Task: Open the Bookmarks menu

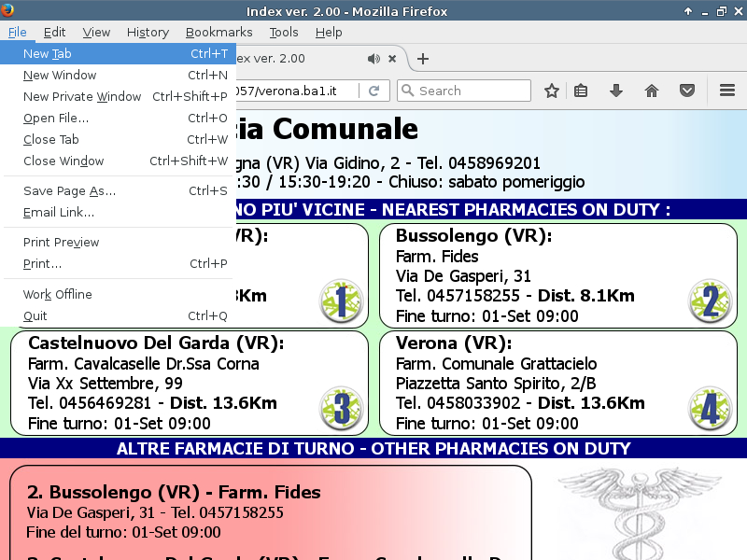Action: tap(218, 32)
